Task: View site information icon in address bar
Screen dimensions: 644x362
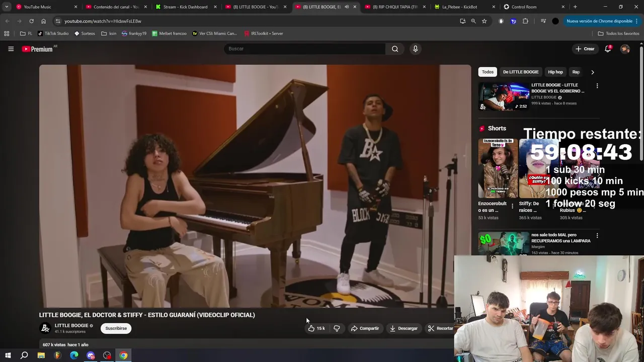Action: point(58,21)
